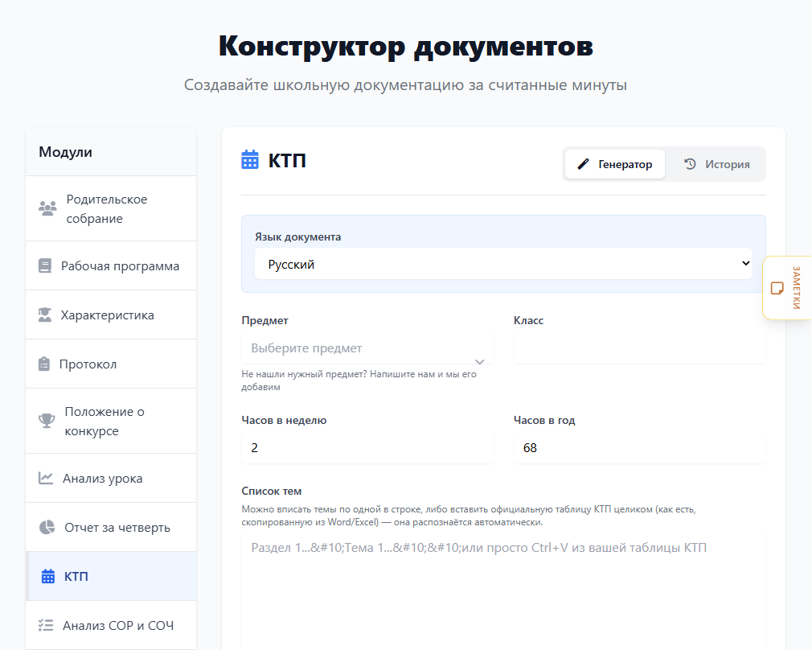The height and width of the screenshot is (650, 812).
Task: Switch to the История tab
Action: coord(716,164)
